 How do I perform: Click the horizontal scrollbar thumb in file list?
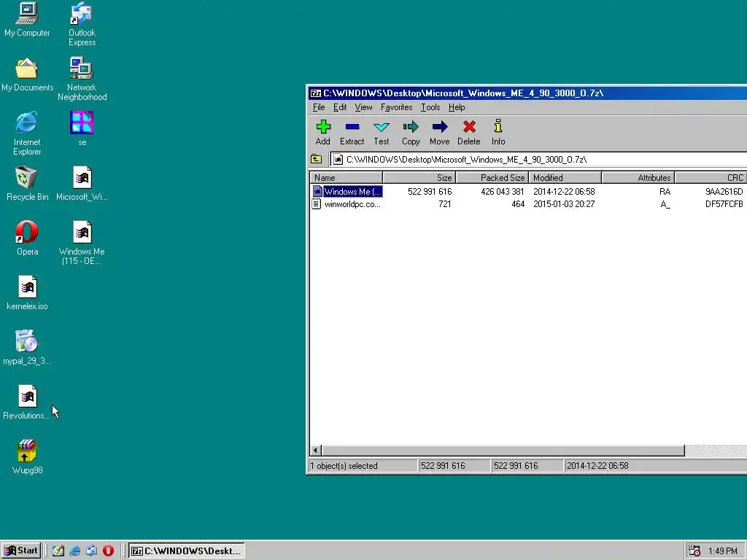[x=503, y=450]
